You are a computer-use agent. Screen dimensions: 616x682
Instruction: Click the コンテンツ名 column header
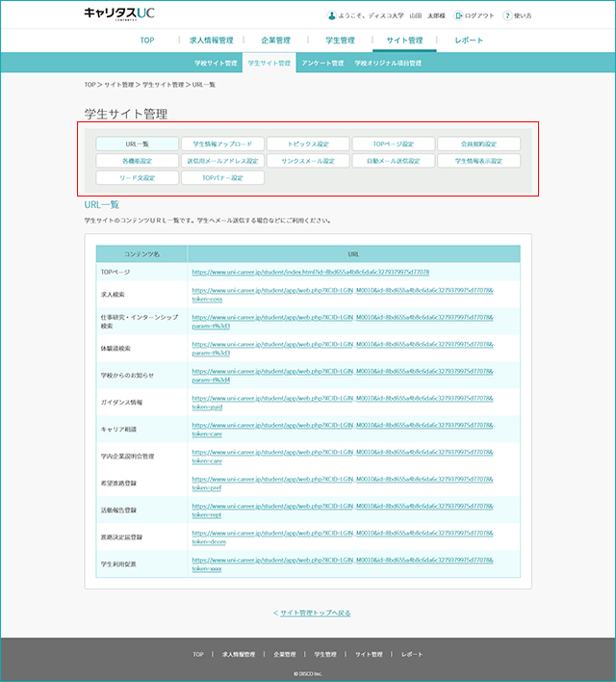point(141,254)
